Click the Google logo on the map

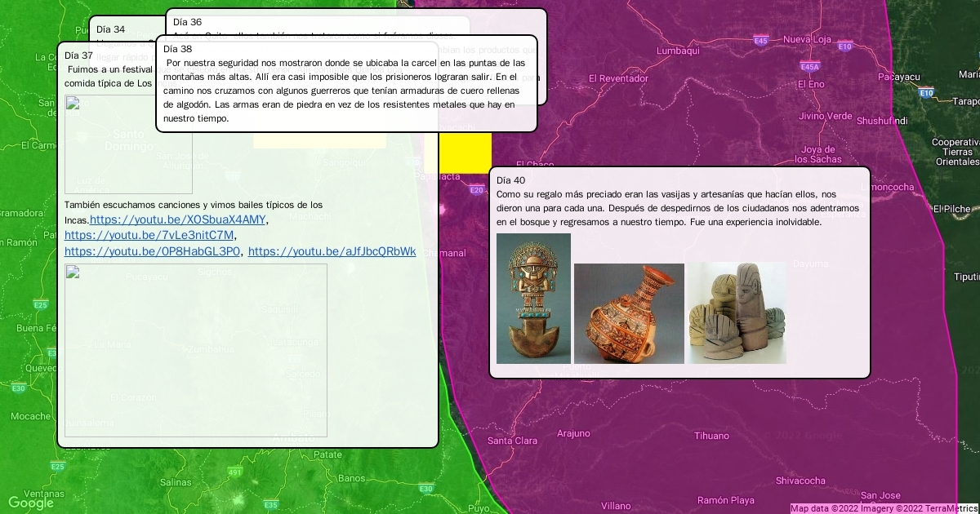coord(31,503)
